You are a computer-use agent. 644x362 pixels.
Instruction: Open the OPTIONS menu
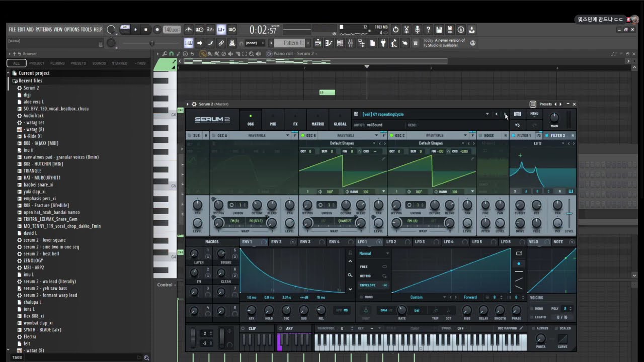pos(72,30)
